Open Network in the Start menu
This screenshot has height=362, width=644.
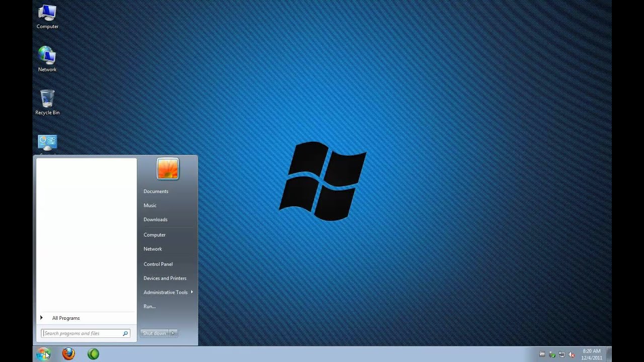point(153,249)
